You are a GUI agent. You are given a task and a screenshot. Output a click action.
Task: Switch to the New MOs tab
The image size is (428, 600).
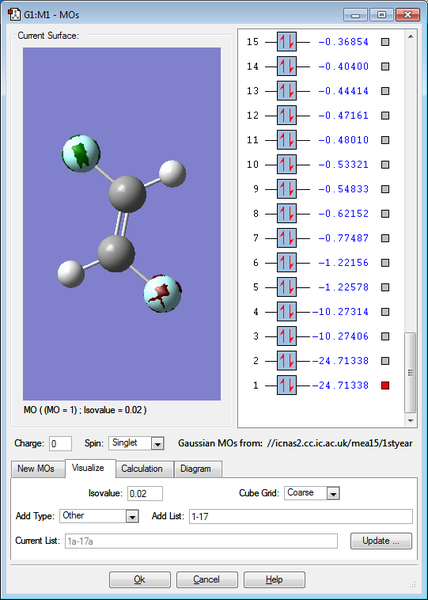[36, 469]
